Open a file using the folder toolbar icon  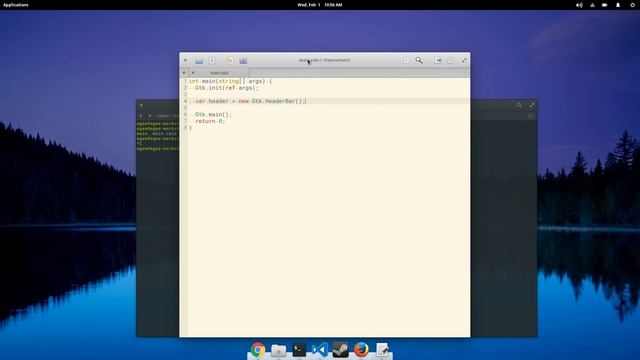click(x=199, y=60)
